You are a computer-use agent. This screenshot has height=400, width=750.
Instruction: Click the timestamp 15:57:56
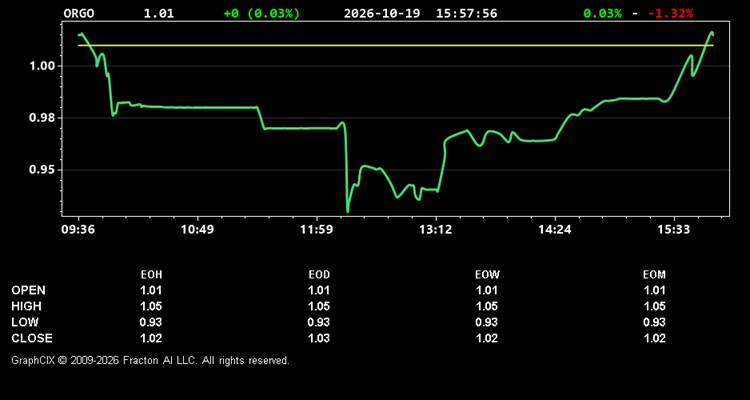click(466, 13)
